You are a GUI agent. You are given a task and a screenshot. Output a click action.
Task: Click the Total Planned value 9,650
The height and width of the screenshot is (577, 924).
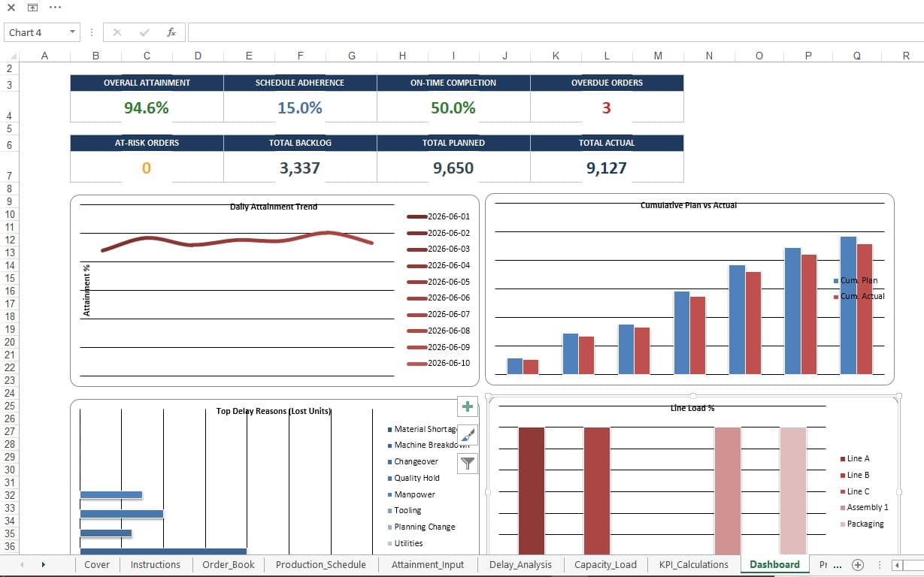[x=453, y=168]
